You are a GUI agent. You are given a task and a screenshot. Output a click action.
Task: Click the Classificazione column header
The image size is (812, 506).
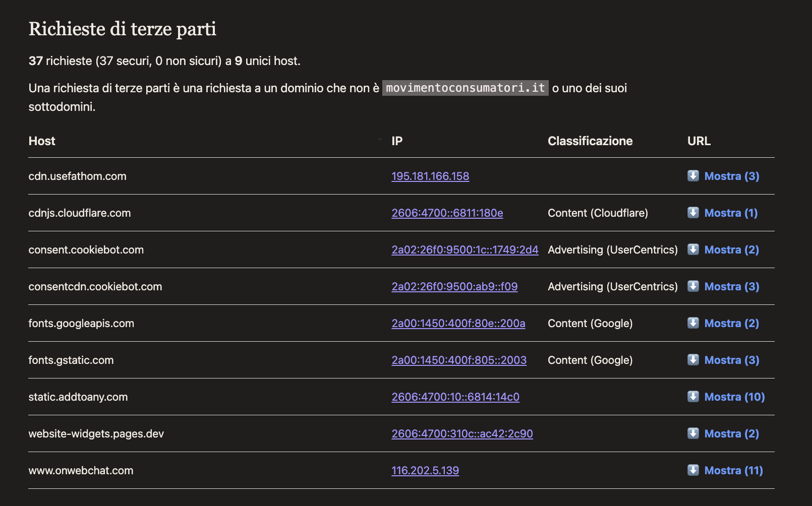coord(590,141)
